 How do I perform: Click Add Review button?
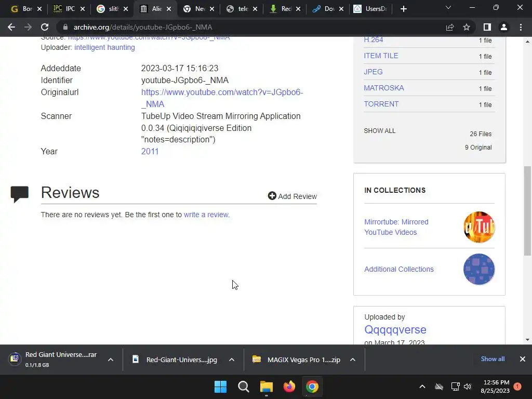[x=292, y=196]
